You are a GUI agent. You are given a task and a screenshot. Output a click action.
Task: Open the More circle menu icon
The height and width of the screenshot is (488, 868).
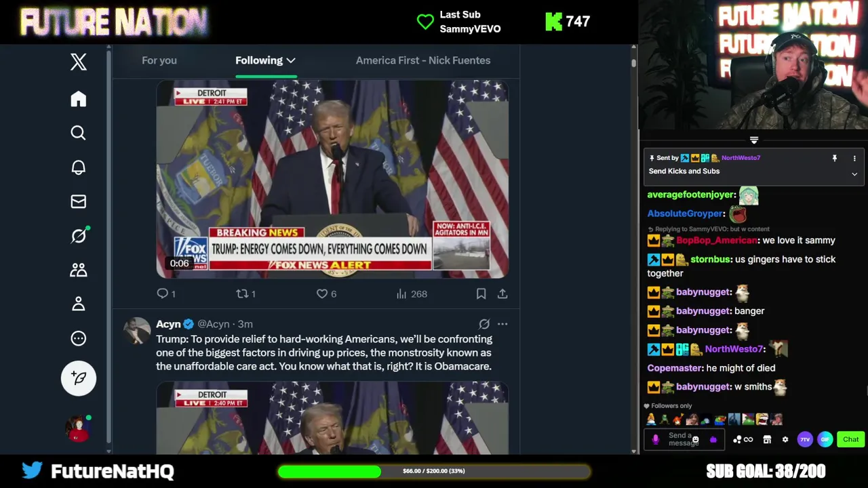[79, 338]
